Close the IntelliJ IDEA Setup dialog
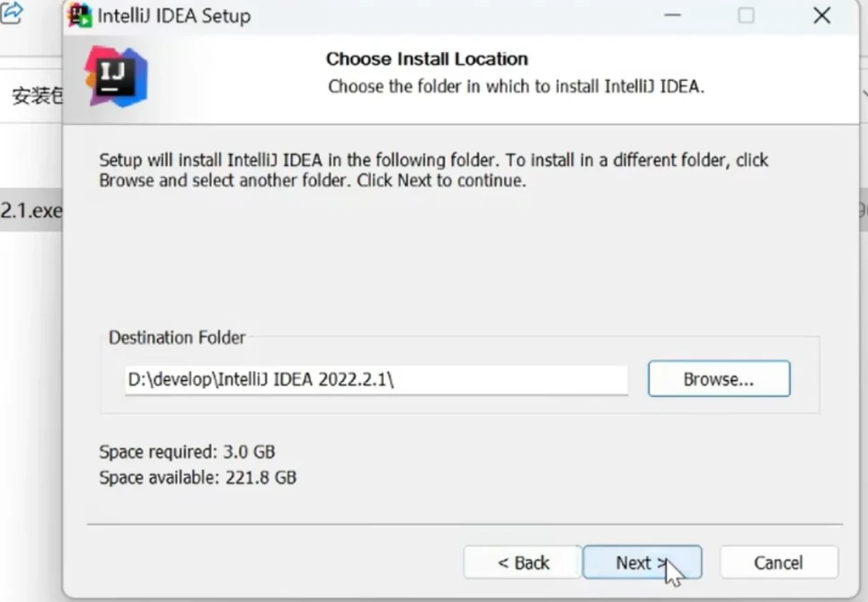The height and width of the screenshot is (602, 868). point(821,15)
